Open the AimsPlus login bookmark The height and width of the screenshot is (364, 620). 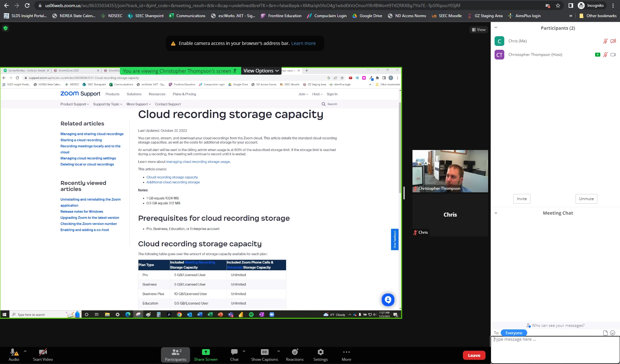(524, 16)
